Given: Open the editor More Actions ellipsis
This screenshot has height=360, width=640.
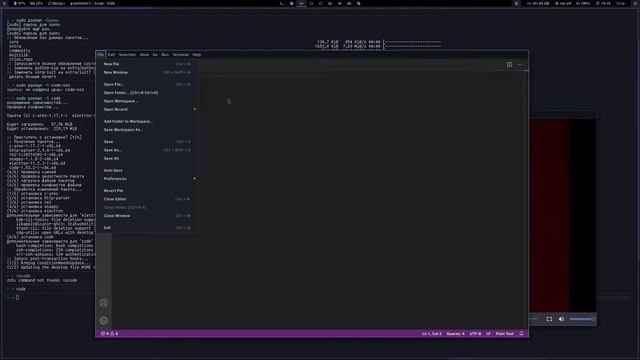Looking at the screenshot, I should [520, 64].
